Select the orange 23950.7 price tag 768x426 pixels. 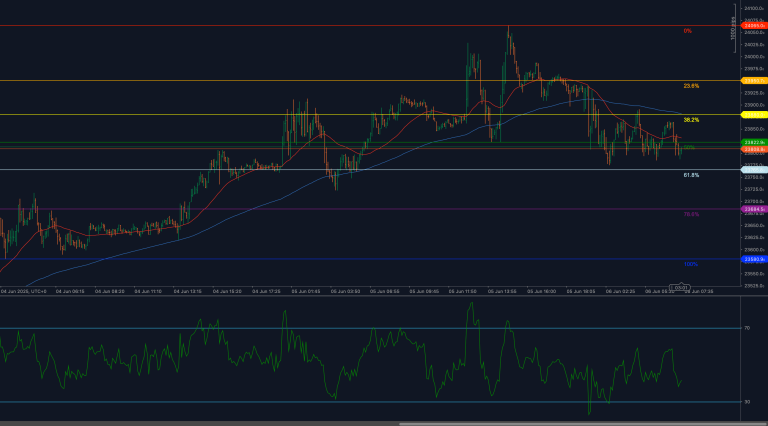754,81
